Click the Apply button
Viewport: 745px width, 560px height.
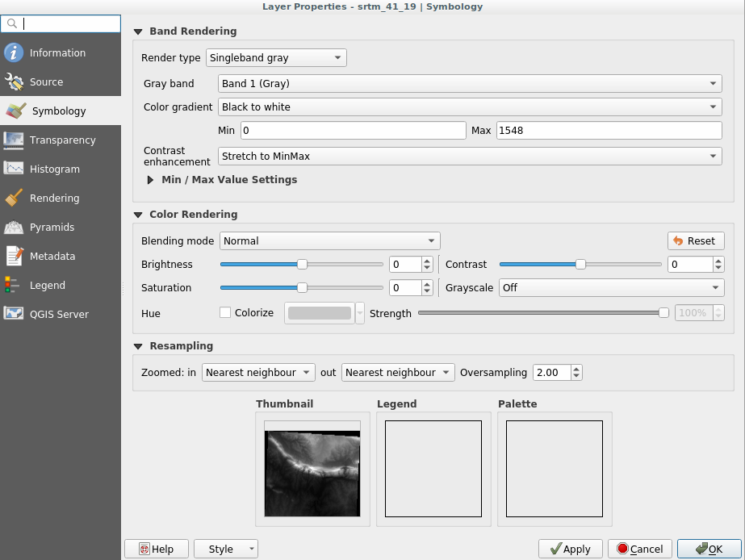pyautogui.click(x=570, y=550)
